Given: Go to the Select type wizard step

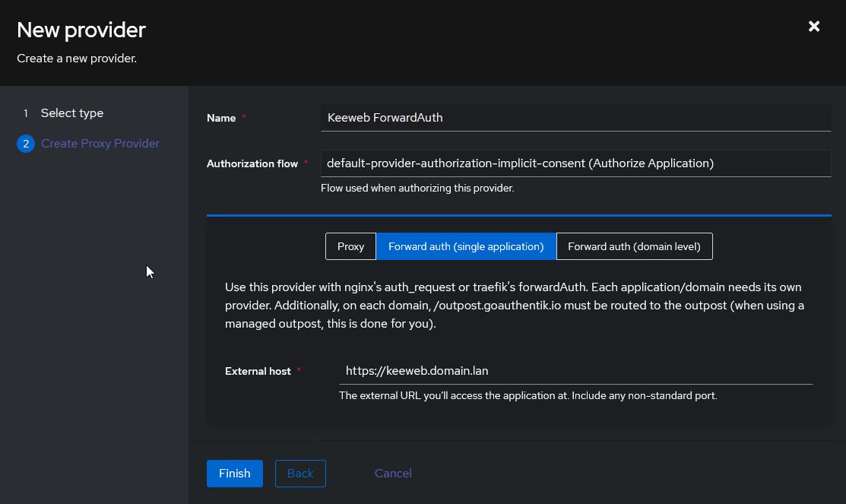Looking at the screenshot, I should click(71, 113).
